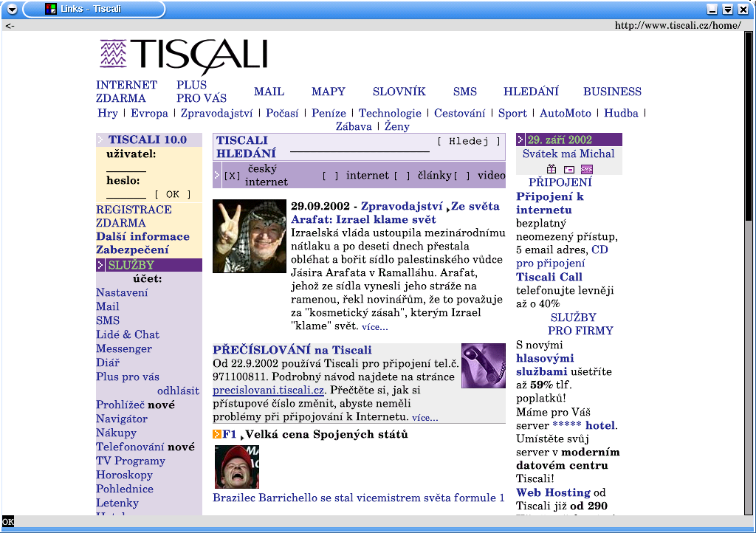Open HLEDÁNÍ in the top navigation
Image resolution: width=756 pixels, height=533 pixels.
(x=531, y=92)
